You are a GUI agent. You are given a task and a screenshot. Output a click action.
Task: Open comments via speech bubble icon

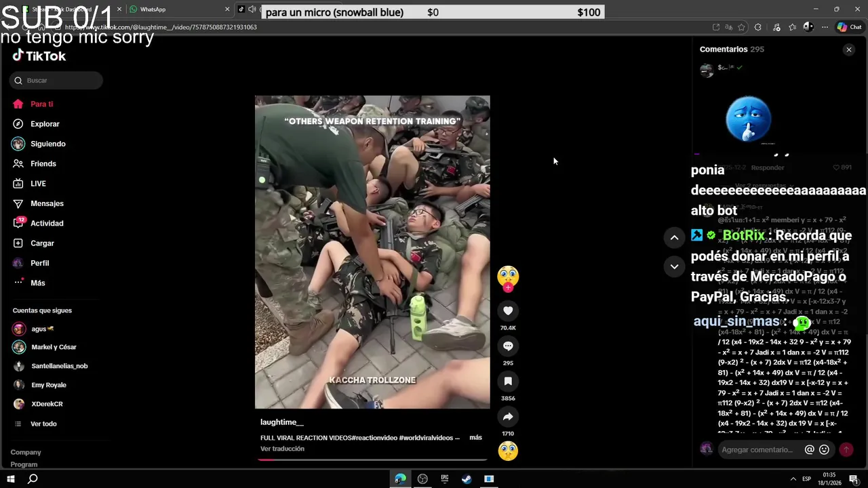[x=508, y=346]
